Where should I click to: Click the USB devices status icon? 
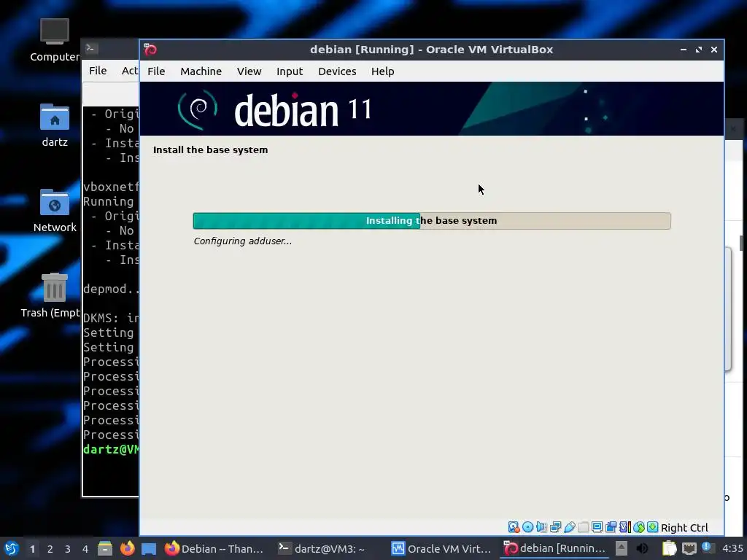569,527
